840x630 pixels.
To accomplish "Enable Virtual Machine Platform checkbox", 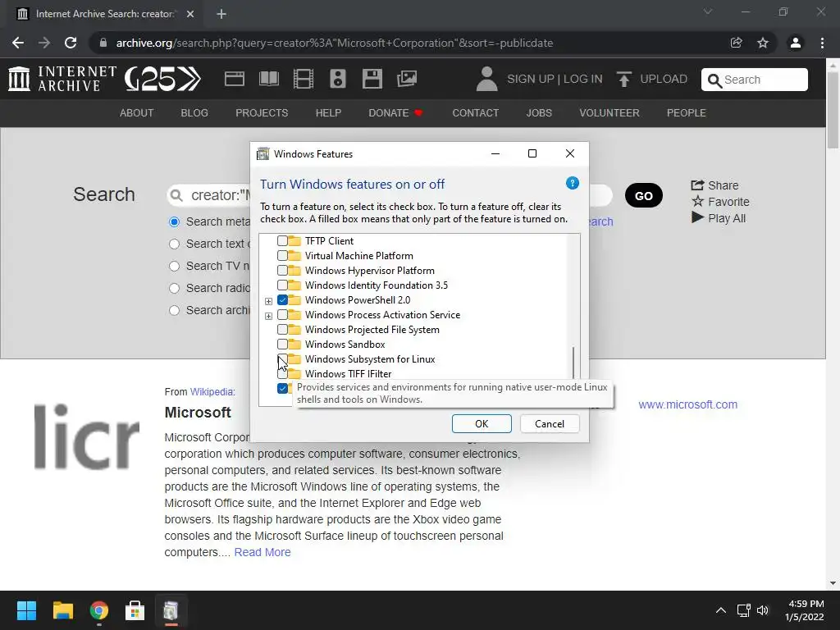I will (x=282, y=256).
